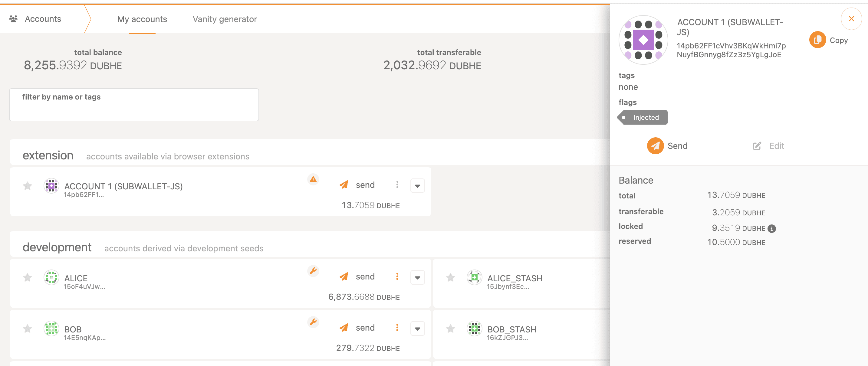The height and width of the screenshot is (366, 868).
Task: Click the info icon next to locked balance
Action: (x=771, y=229)
